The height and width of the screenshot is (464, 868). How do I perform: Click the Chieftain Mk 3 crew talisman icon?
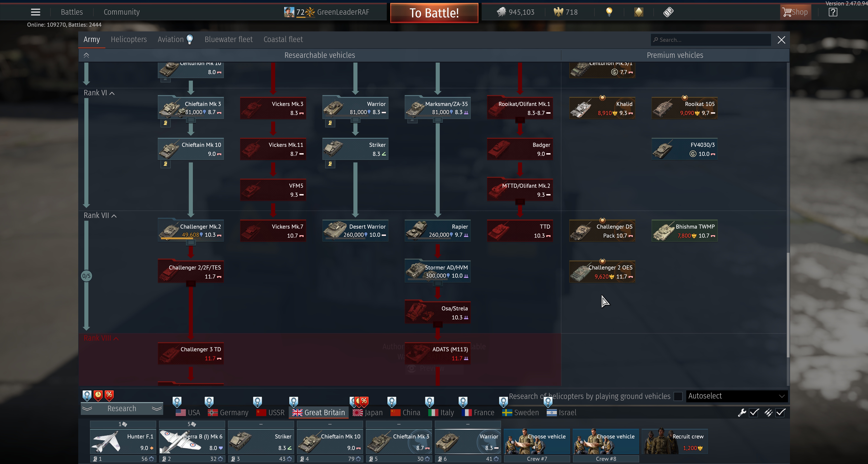[x=166, y=123]
